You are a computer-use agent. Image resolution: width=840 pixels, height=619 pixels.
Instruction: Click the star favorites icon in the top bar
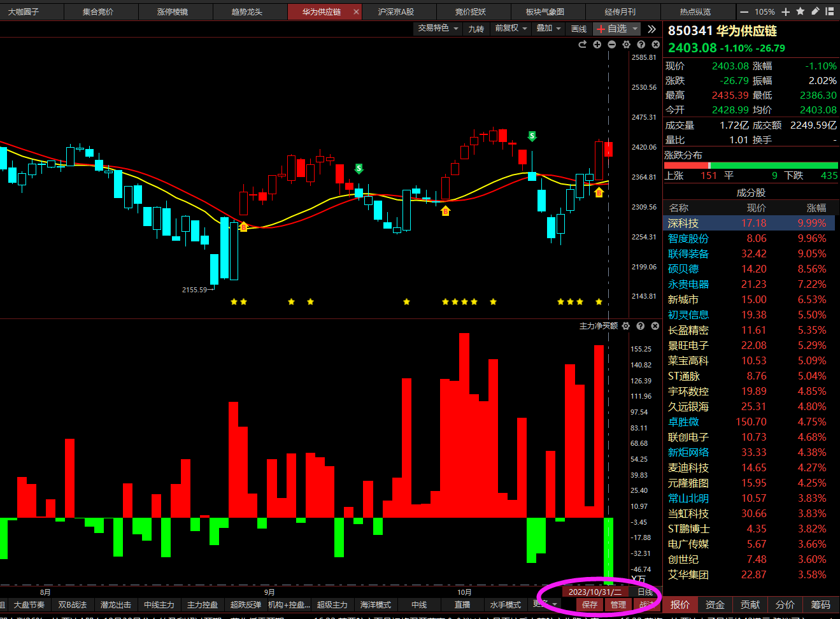[x=800, y=11]
